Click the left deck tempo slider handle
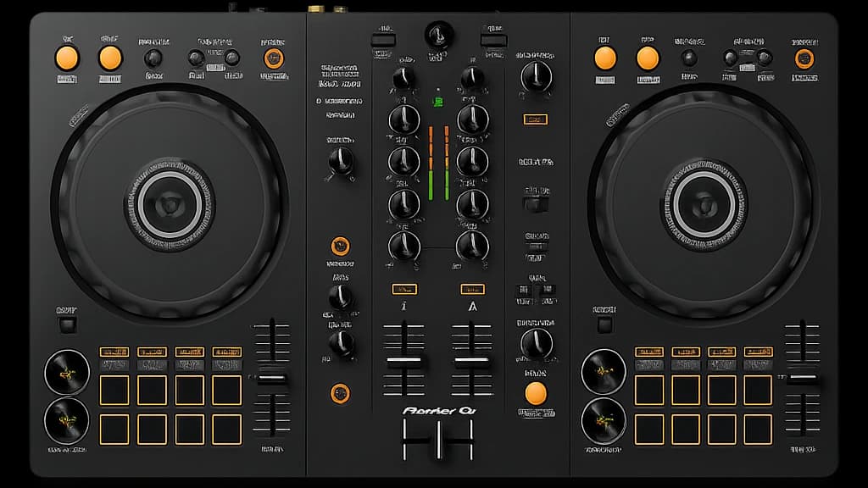868x488 pixels. pyautogui.click(x=271, y=379)
